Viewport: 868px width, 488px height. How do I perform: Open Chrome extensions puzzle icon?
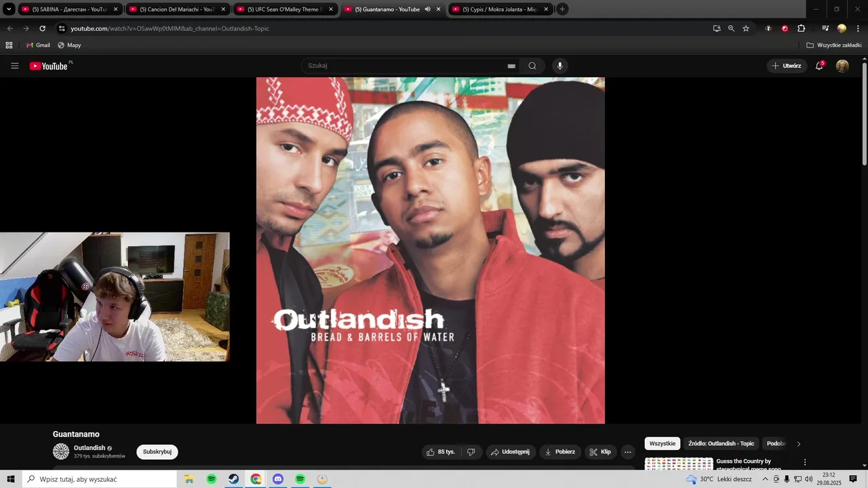click(802, 28)
